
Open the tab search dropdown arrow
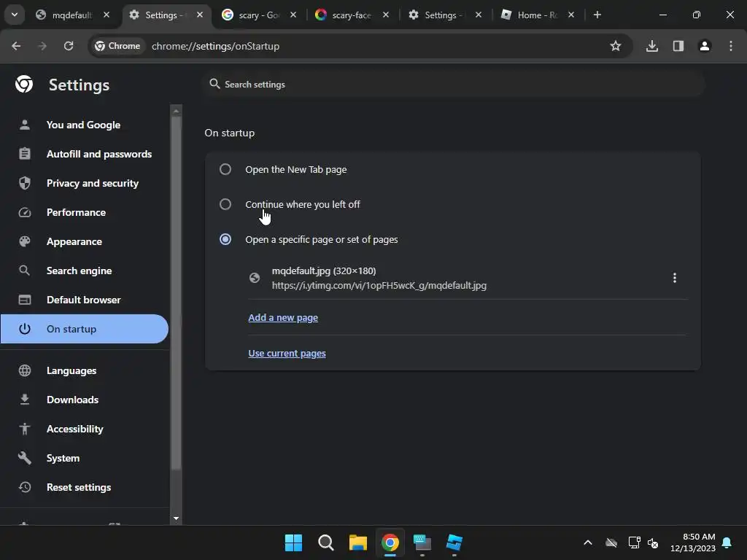[15, 15]
